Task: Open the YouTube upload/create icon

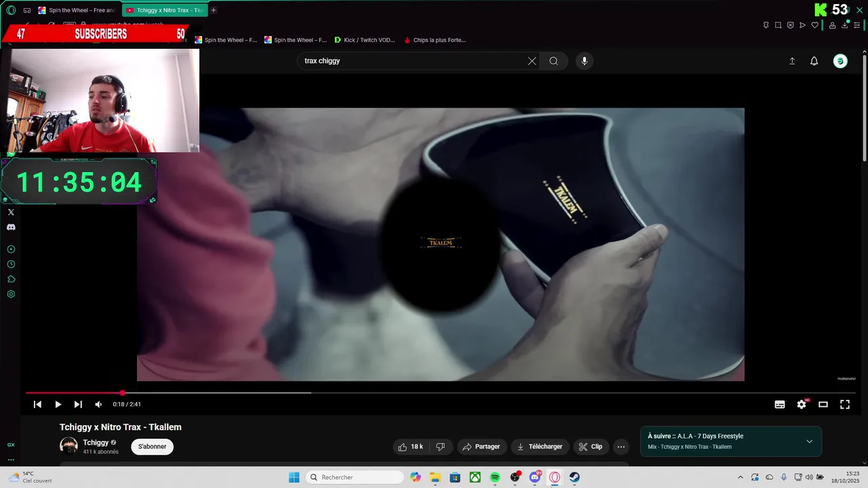Action: [x=792, y=61]
